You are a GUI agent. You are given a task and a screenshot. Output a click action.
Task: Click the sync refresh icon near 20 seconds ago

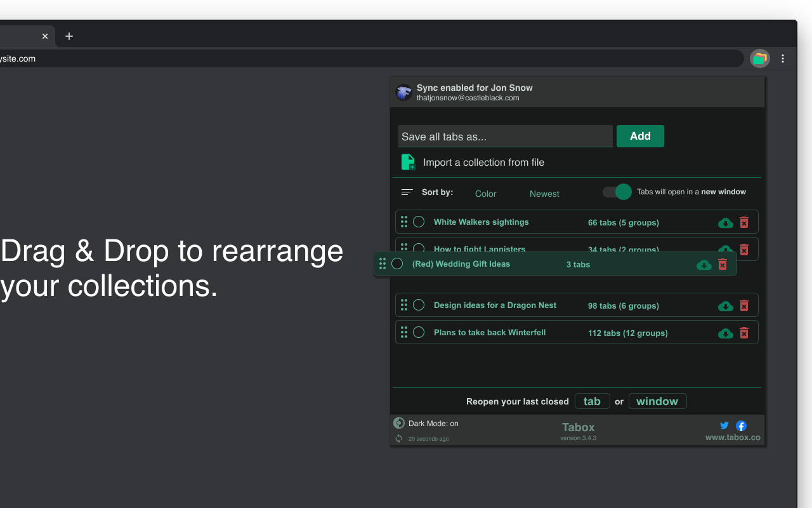pos(398,438)
